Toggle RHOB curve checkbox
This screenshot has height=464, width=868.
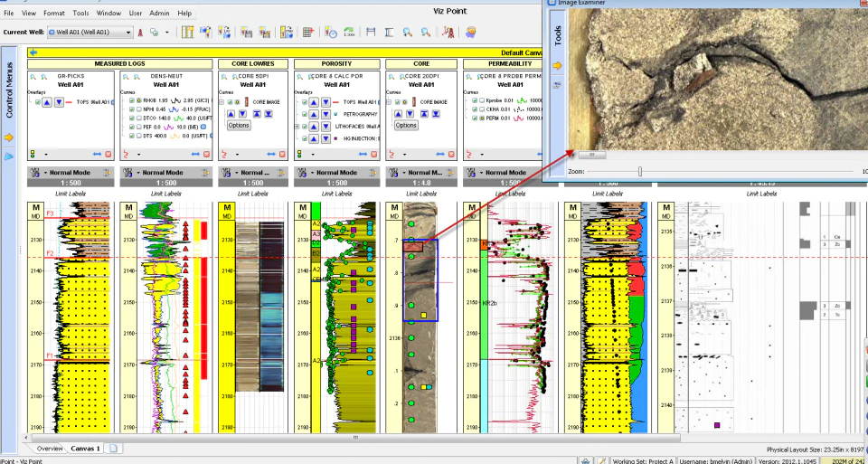point(132,101)
